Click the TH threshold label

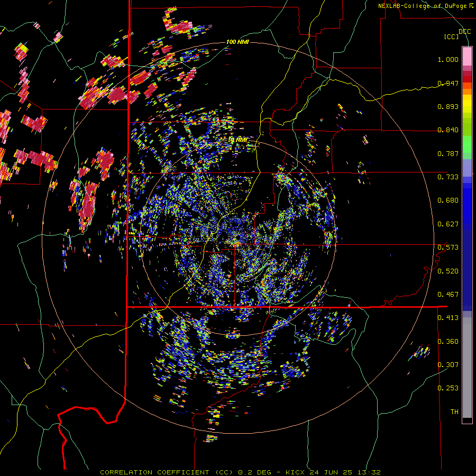454,412
